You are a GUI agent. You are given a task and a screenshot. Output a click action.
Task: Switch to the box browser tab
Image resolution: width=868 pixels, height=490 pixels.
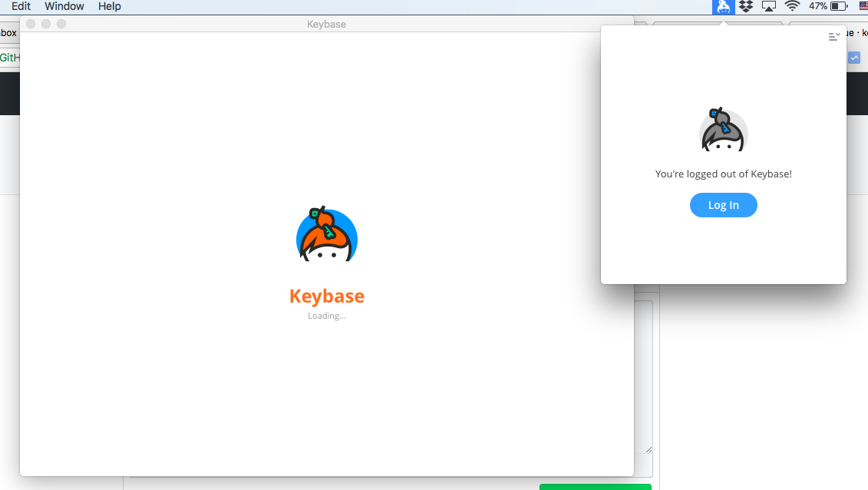point(8,32)
